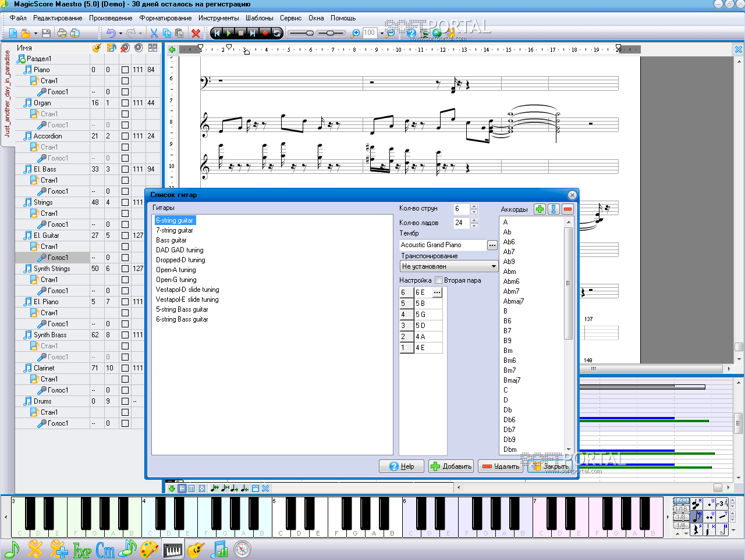
Task: Open the Транспонирование dropdown
Action: point(494,266)
